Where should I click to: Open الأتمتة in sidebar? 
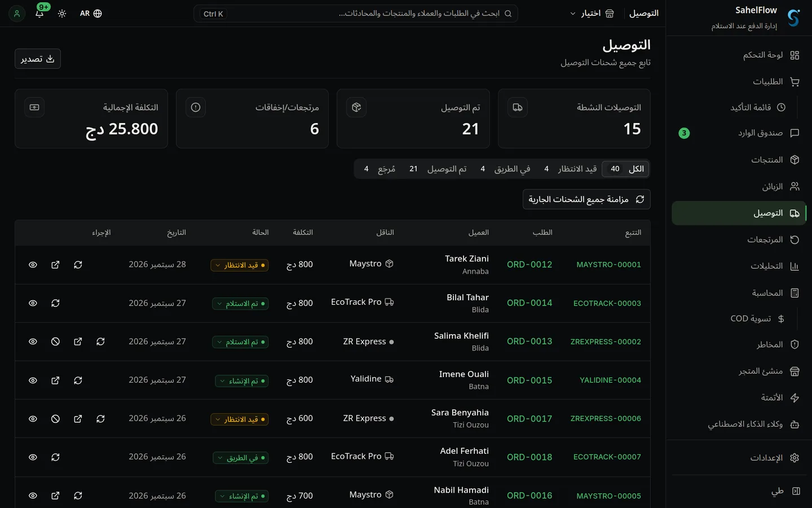tap(739, 397)
